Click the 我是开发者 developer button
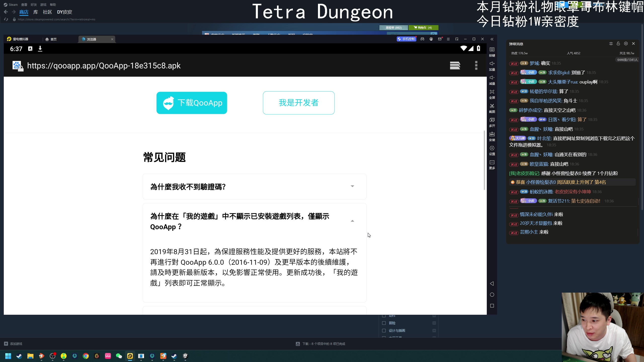 click(299, 103)
